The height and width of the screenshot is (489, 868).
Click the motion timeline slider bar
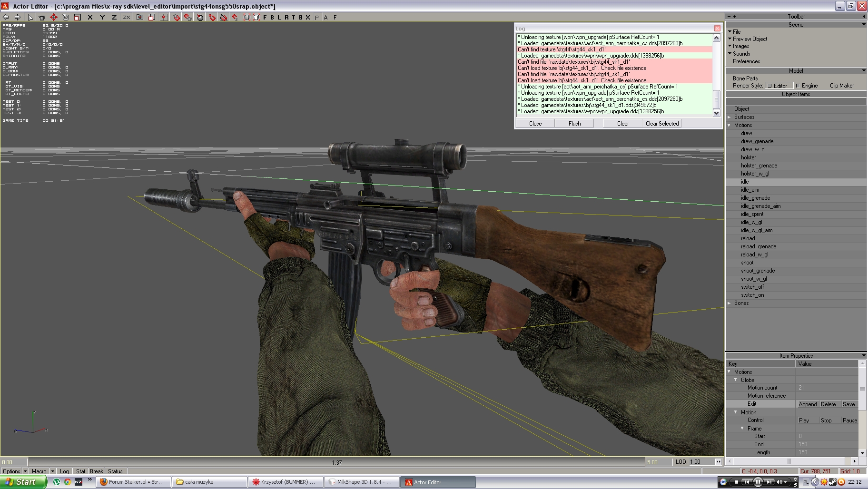point(336,462)
